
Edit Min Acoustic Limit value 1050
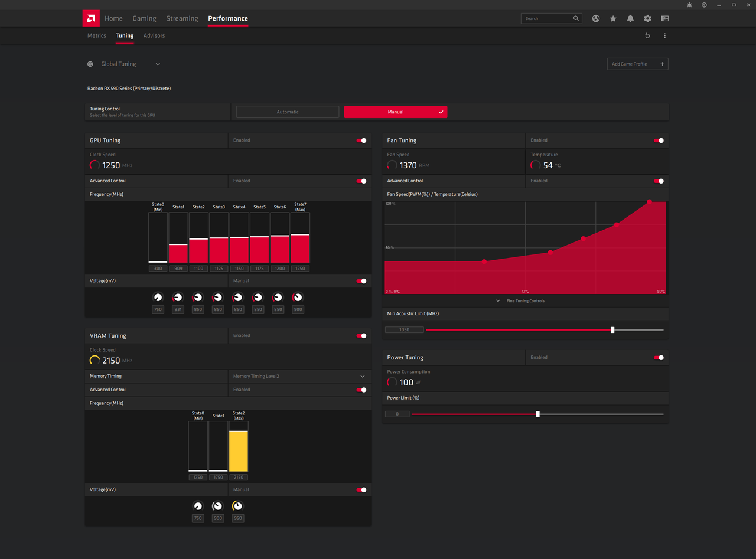[404, 330]
